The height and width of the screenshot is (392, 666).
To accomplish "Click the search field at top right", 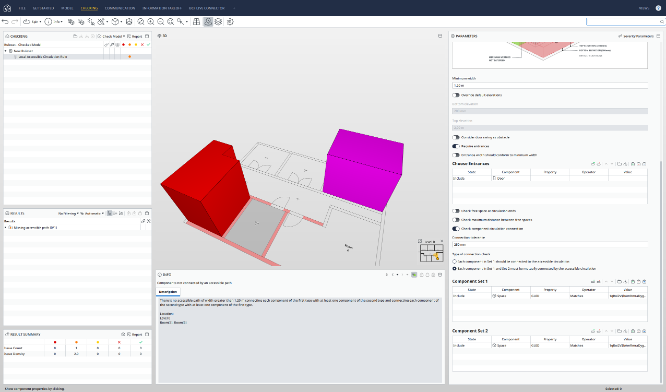I will coord(625,21).
